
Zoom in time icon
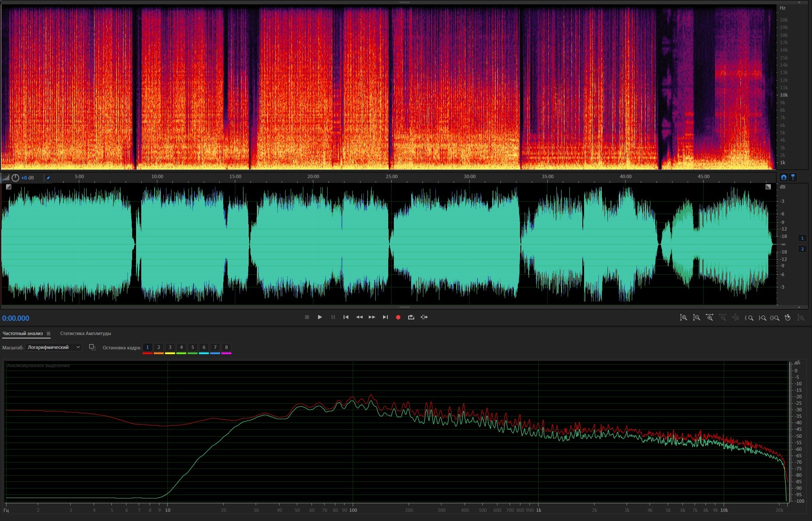click(x=709, y=318)
